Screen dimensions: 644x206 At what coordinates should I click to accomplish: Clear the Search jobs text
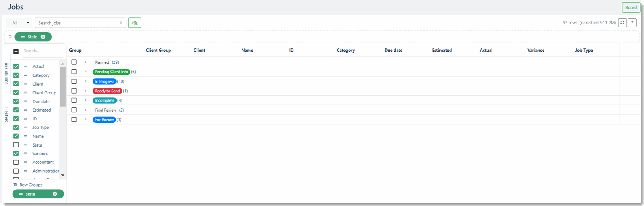[121, 23]
